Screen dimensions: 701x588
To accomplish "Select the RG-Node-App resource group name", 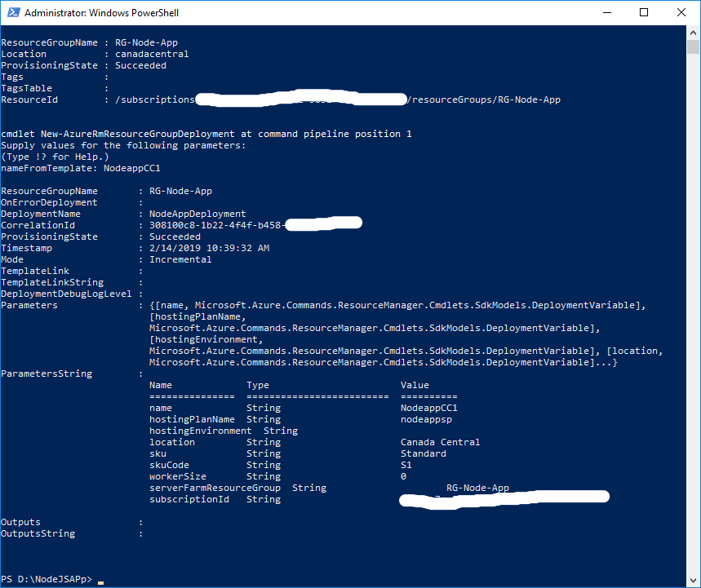I will click(x=145, y=42).
